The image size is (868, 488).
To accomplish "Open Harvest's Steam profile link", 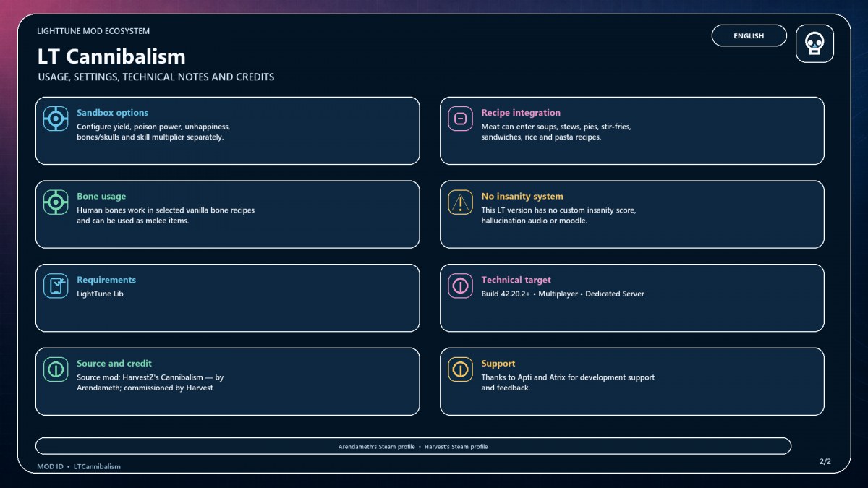I will click(x=456, y=447).
